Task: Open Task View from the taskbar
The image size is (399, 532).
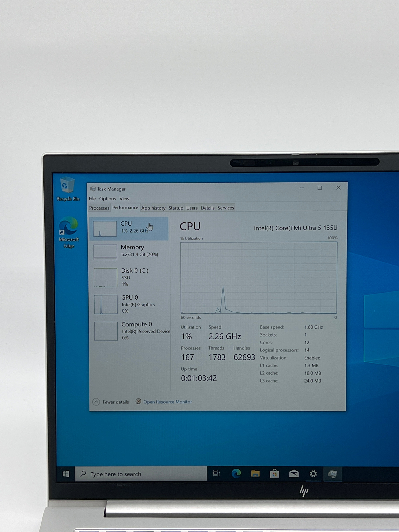Action: (x=216, y=474)
